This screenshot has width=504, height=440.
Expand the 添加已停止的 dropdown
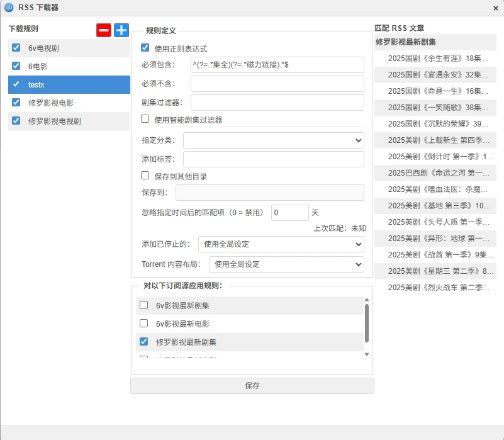click(x=281, y=244)
